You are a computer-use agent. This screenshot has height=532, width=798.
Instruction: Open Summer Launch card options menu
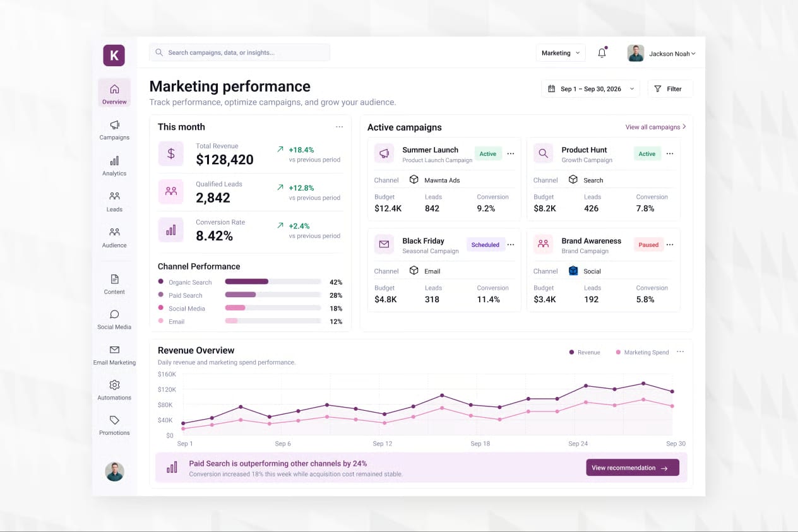click(x=511, y=154)
